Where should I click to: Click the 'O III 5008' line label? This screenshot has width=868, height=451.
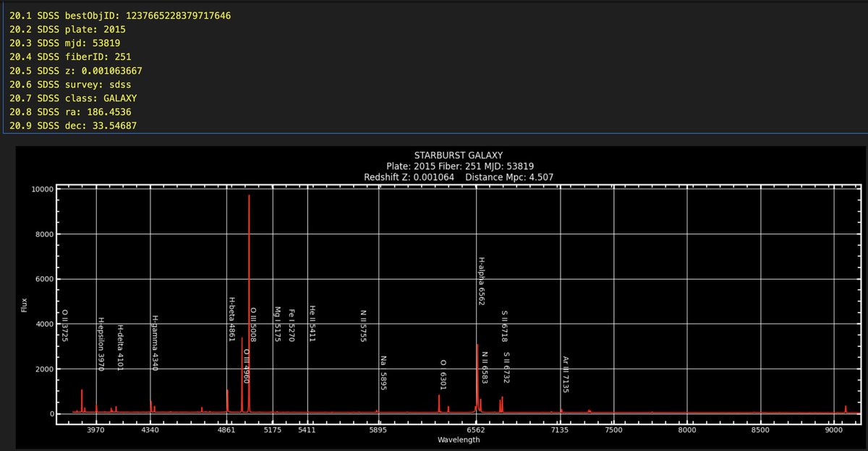click(252, 325)
